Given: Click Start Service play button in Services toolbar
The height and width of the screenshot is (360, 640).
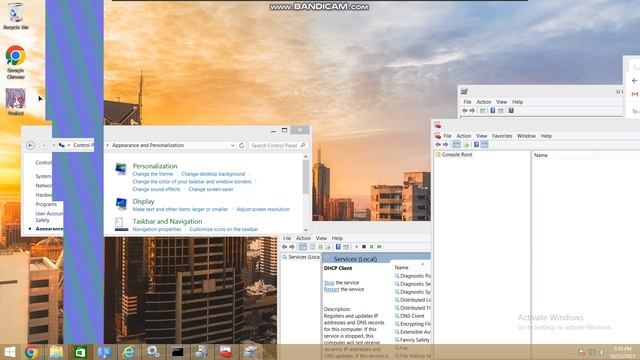Looking at the screenshot, I should tap(356, 247).
